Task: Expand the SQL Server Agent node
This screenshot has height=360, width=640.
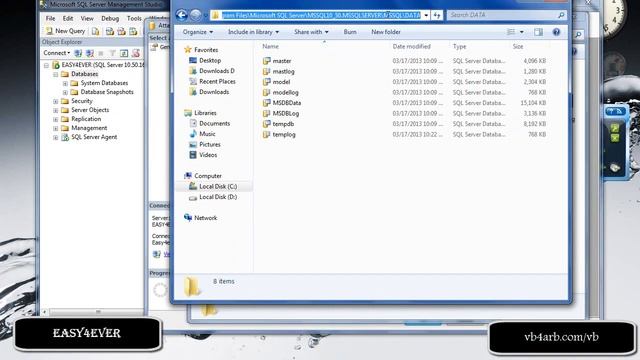Action: [x=56, y=138]
